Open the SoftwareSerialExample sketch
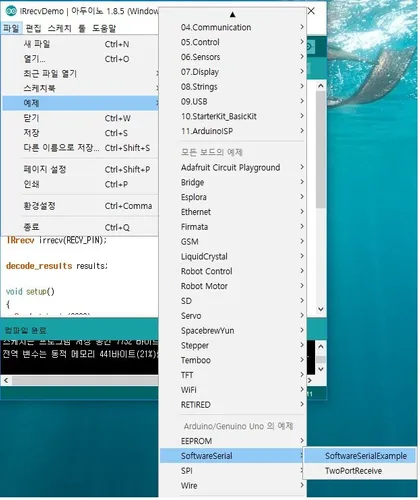420x500 pixels. click(x=360, y=456)
